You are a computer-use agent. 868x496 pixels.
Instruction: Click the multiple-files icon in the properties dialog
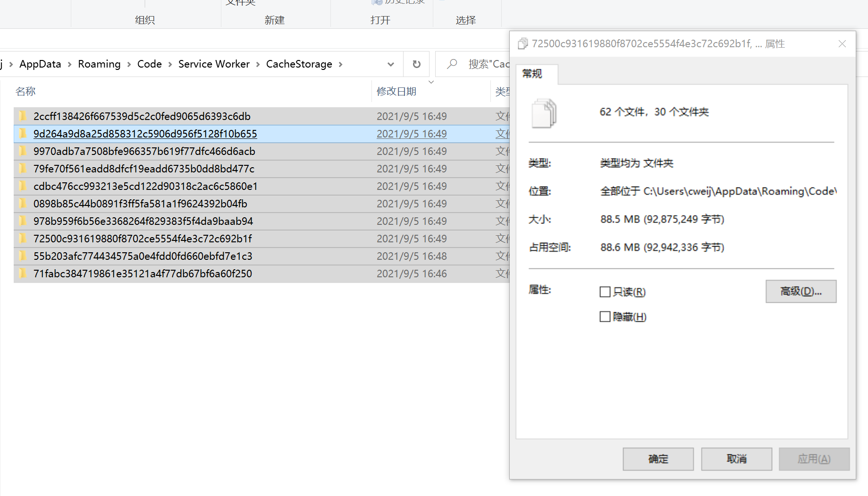[543, 113]
